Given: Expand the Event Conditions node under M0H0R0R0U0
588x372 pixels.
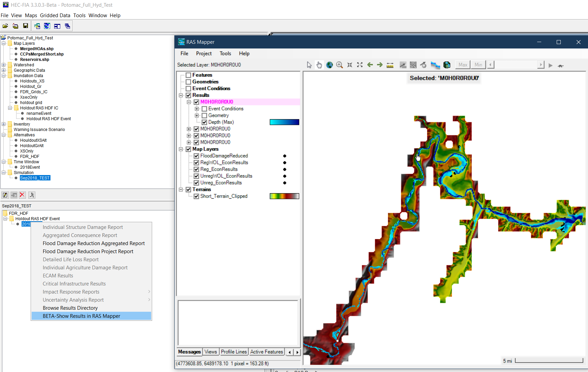Looking at the screenshot, I should coord(197,109).
